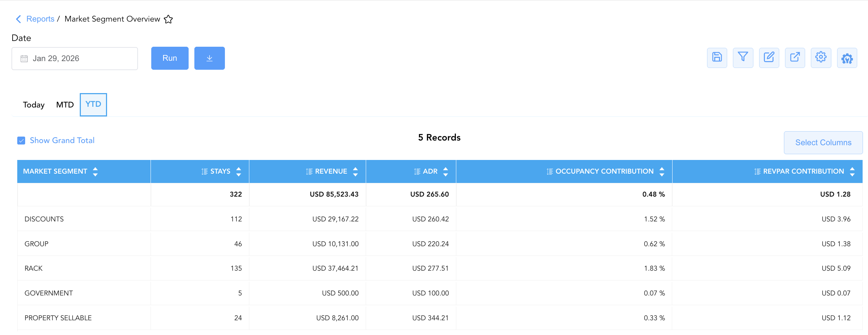Sort by ADR column arrows
The image size is (868, 335).
coord(445,172)
